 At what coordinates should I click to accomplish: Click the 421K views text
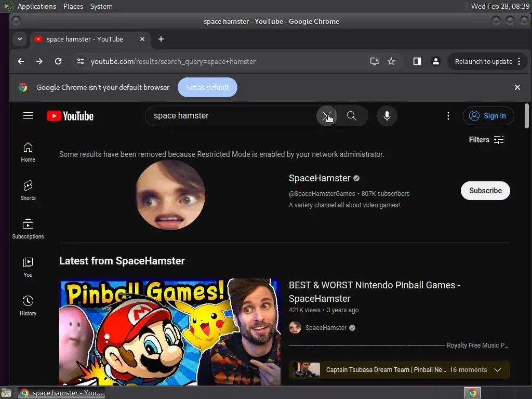coord(304,310)
